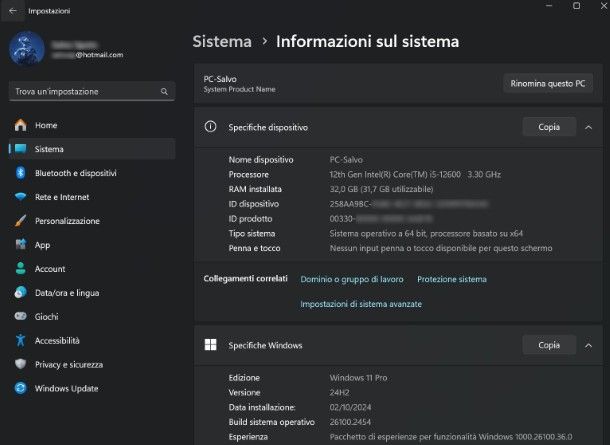Open Windows Update page

pos(92,388)
